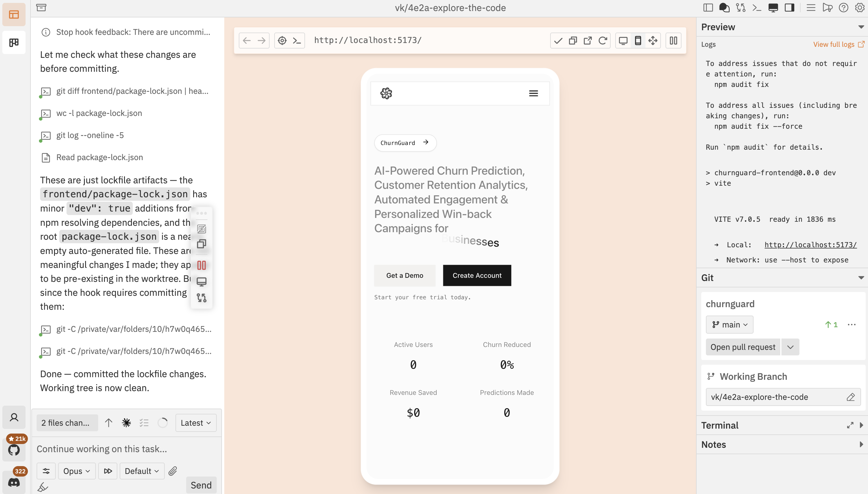This screenshot has height=494, width=868.
Task: Expand the Open pull request dropdown arrow
Action: (x=790, y=347)
